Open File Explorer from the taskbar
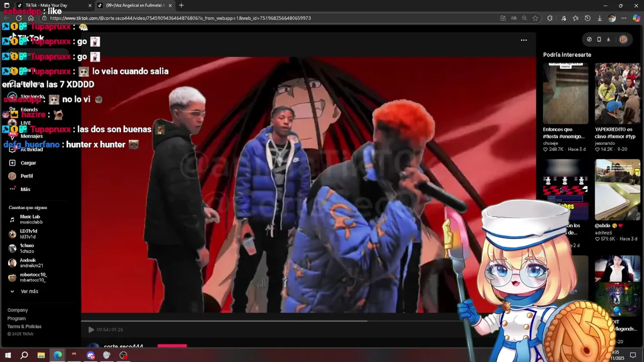644x362 pixels. [41, 355]
